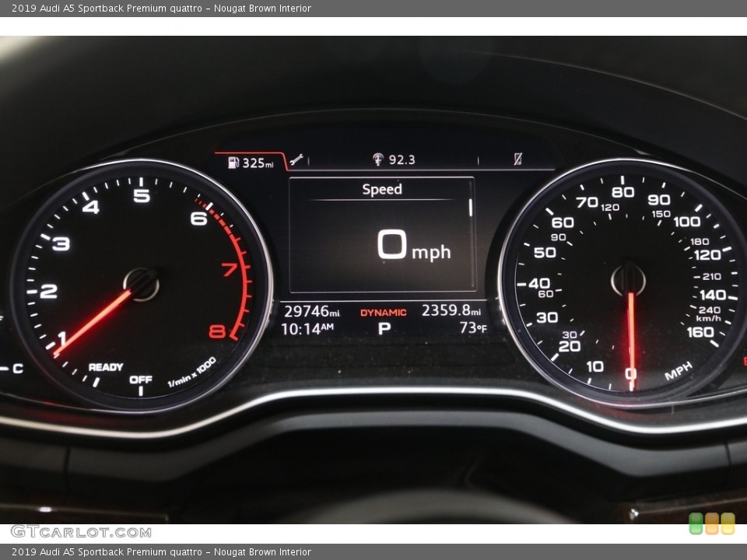Click the C mark on temperature gauge
This screenshot has width=747, height=560.
[x=18, y=368]
